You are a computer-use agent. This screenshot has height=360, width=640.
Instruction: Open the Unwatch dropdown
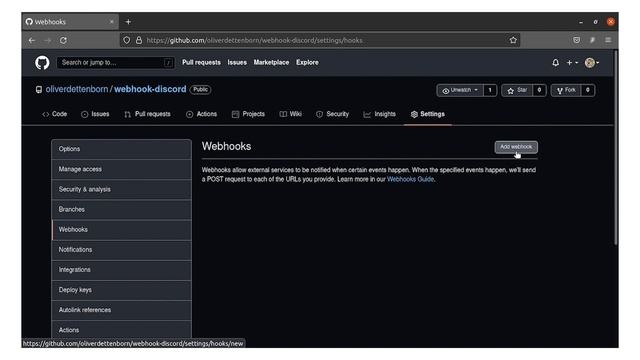tap(460, 90)
